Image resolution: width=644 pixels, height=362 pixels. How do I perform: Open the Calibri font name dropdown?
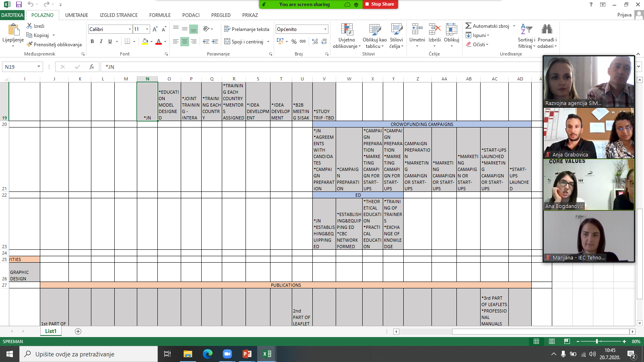[130, 29]
